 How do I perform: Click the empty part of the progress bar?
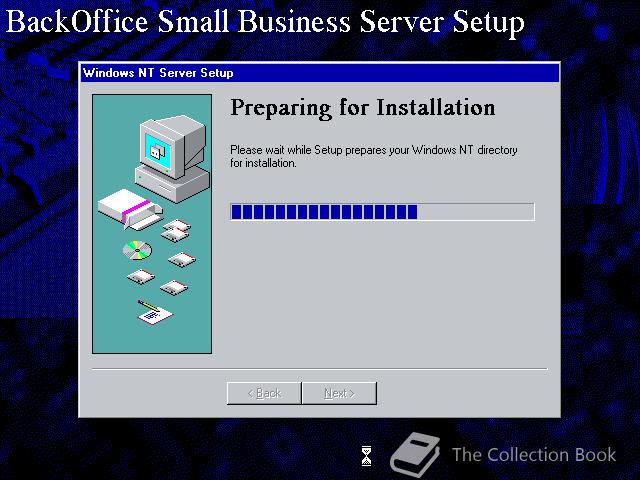pos(476,212)
